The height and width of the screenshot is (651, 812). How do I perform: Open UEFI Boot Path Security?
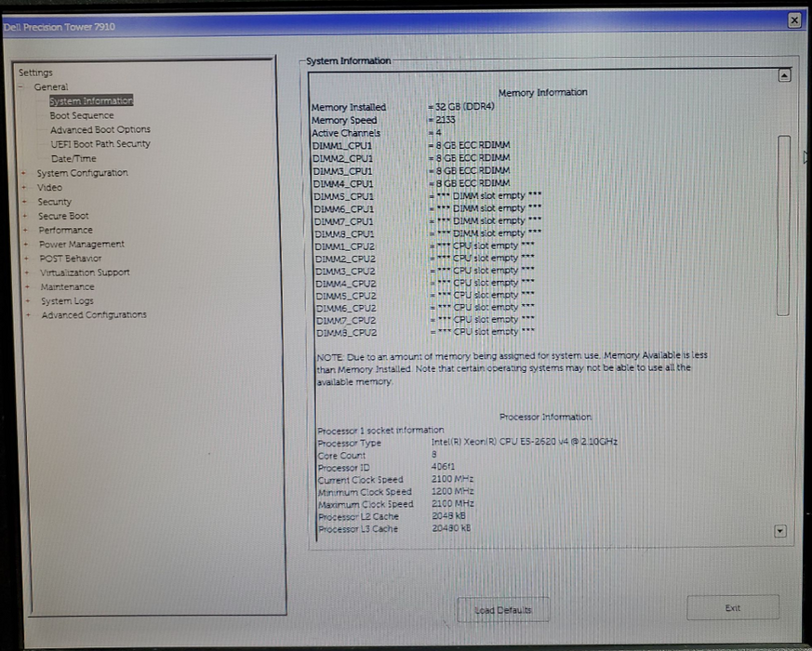[x=100, y=144]
